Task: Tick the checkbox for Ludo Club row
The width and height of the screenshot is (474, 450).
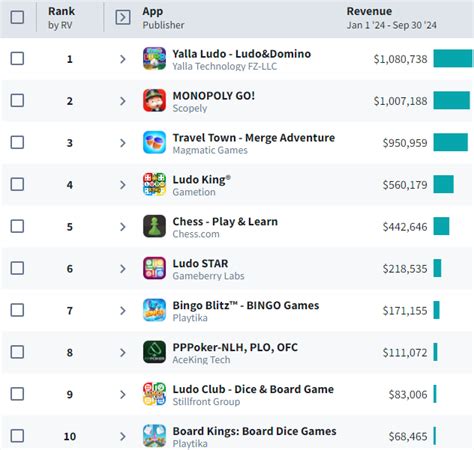Action: click(x=17, y=394)
